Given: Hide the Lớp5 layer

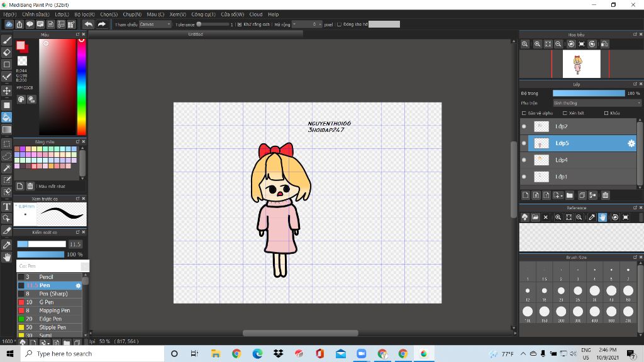Looking at the screenshot, I should tap(524, 143).
